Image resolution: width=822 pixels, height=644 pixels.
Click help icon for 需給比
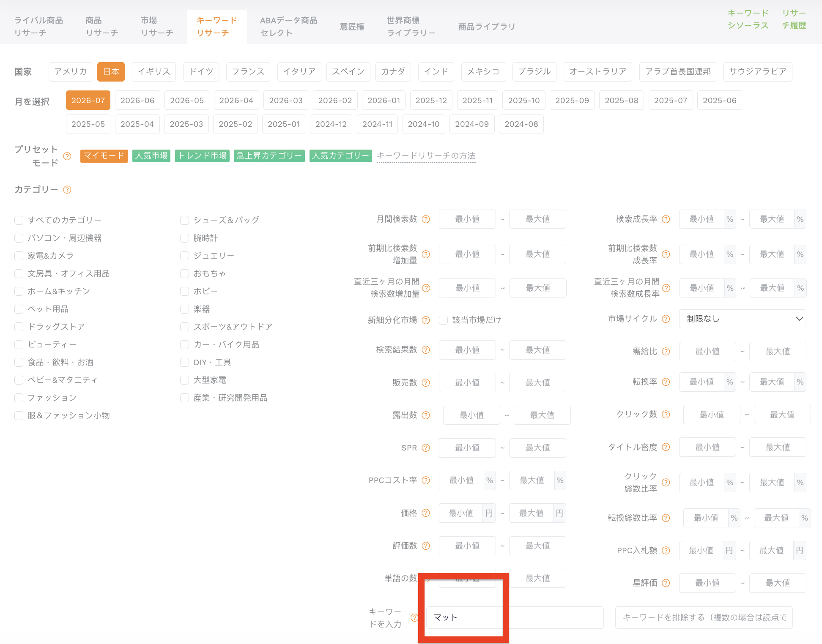point(666,352)
